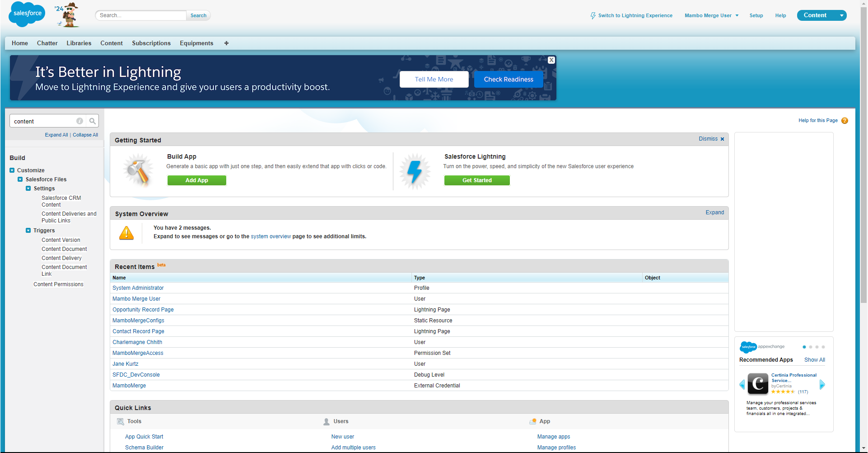The width and height of the screenshot is (868, 453).
Task: Click the System Overview warning triangle
Action: pos(126,233)
